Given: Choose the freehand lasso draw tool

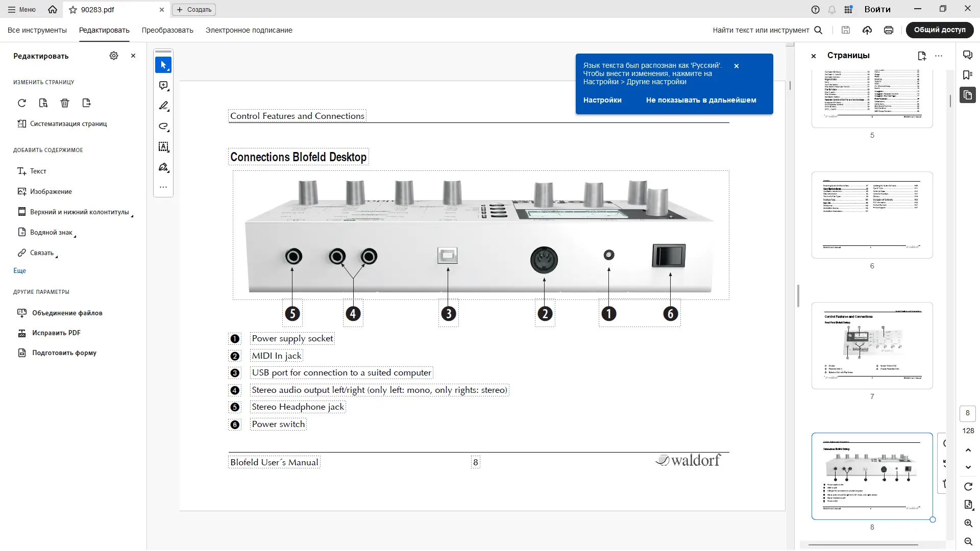Looking at the screenshot, I should coord(163,127).
